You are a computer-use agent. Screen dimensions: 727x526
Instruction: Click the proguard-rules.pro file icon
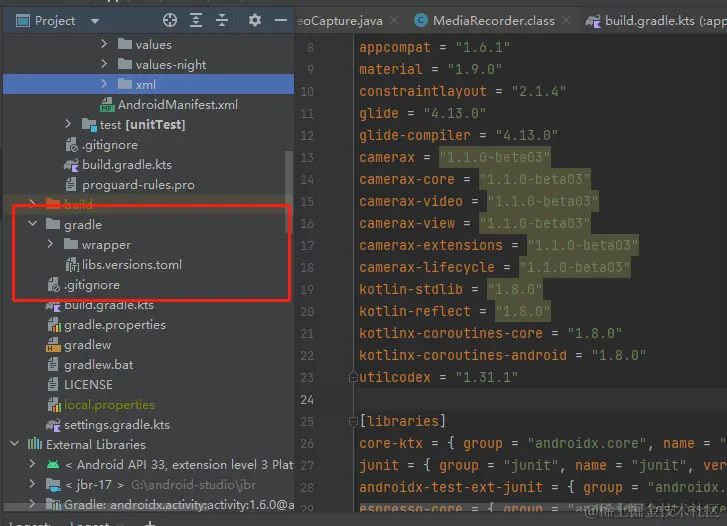tap(71, 185)
